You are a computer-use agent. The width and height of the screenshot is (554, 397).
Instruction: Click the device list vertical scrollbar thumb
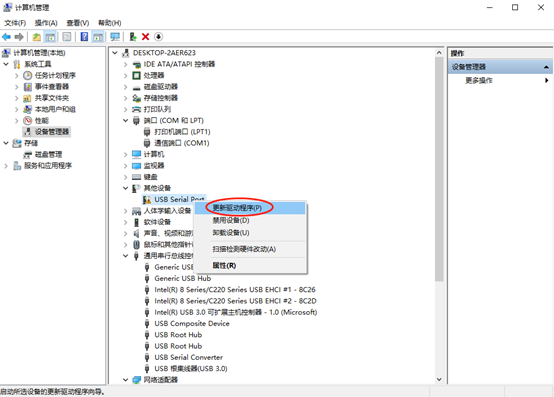coord(439,169)
